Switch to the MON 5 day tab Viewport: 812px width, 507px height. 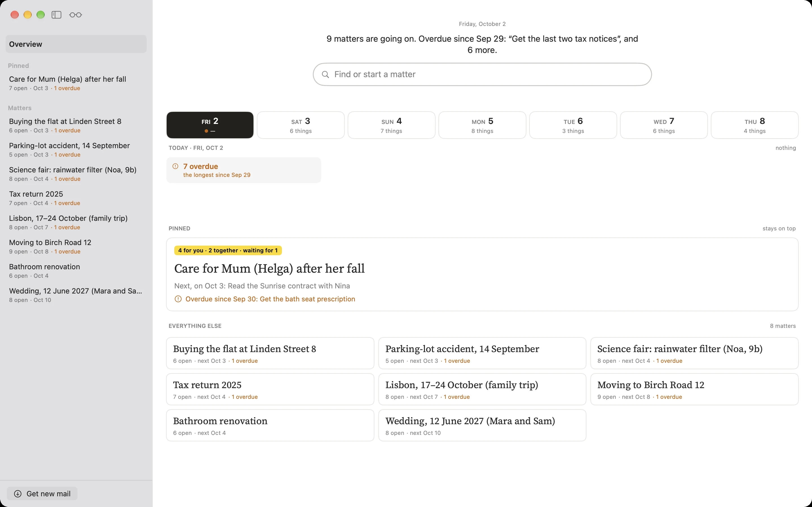tap(482, 125)
